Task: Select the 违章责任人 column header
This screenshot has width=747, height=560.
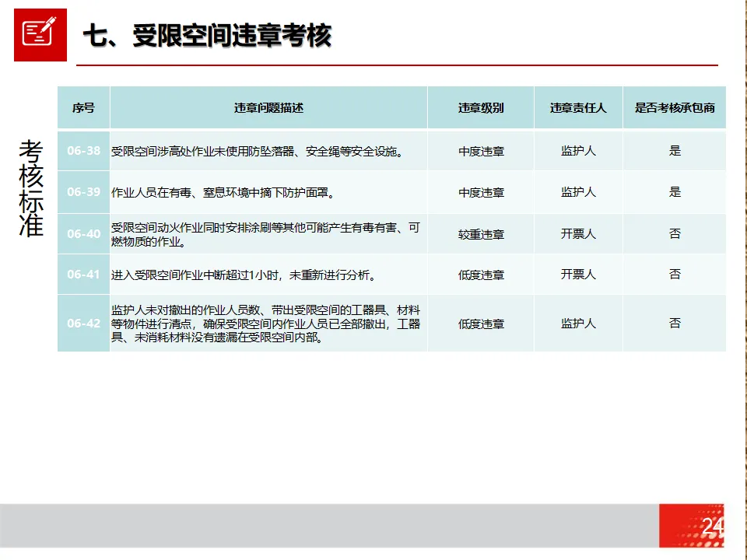Action: tap(578, 108)
